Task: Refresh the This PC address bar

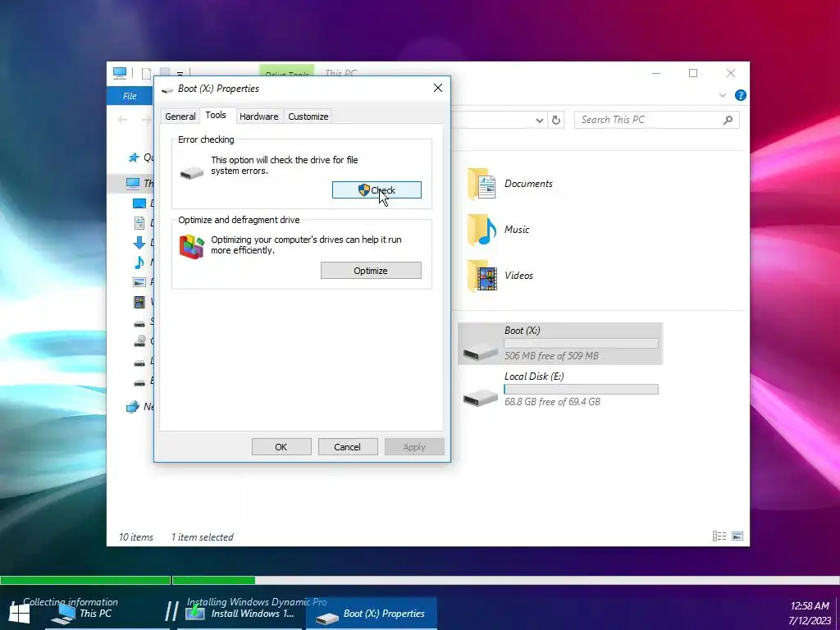Action: (x=556, y=121)
